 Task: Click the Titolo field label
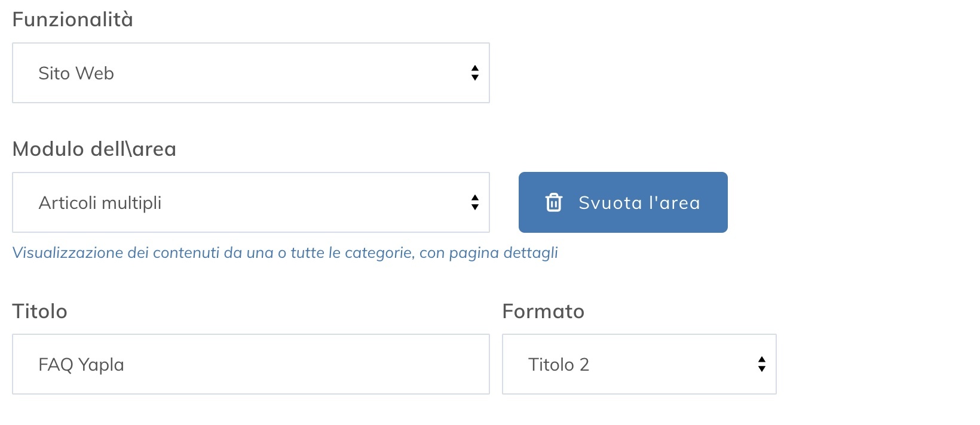pos(39,311)
